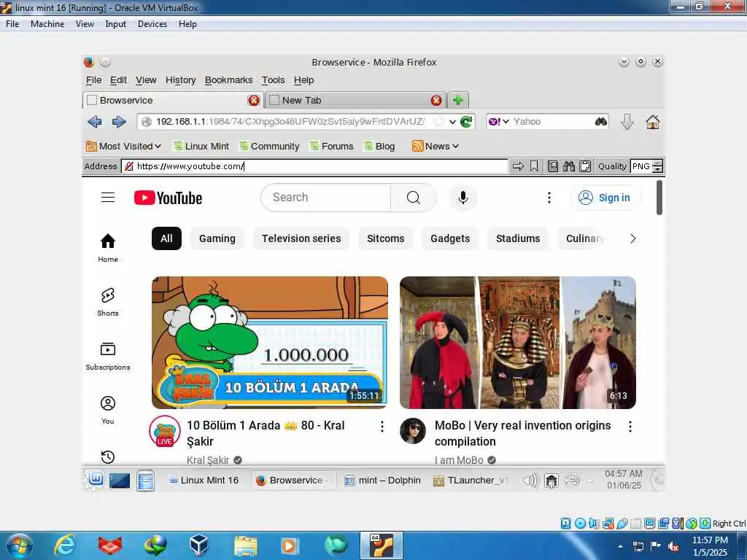Image resolution: width=747 pixels, height=560 pixels.
Task: Click the Sign in button
Action: pos(605,198)
